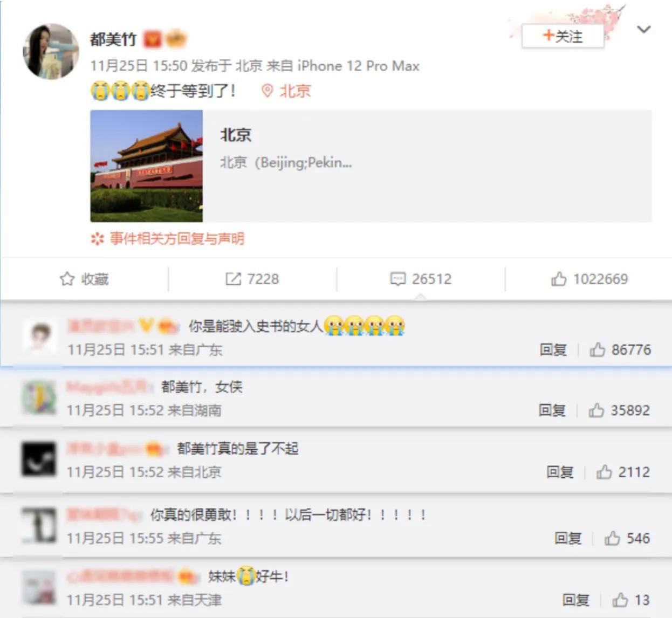Image resolution: width=672 pixels, height=618 pixels.
Task: Like the comment 你是能驶入史书的女人
Action: tap(620, 350)
